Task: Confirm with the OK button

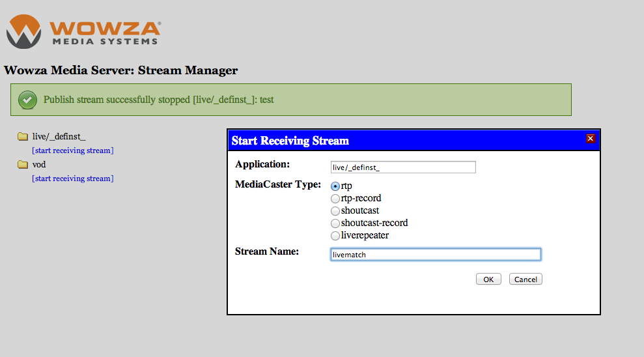Action: pos(488,279)
